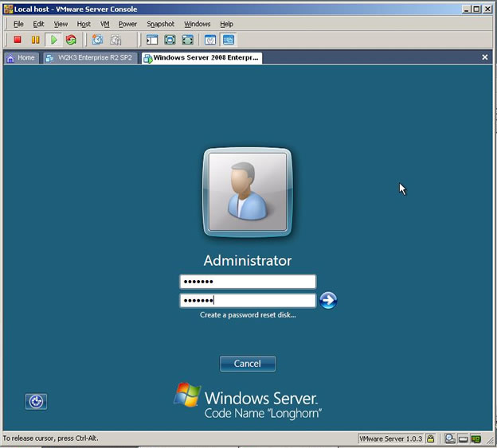Click the green Power On play button
497x448 pixels.
tap(54, 40)
